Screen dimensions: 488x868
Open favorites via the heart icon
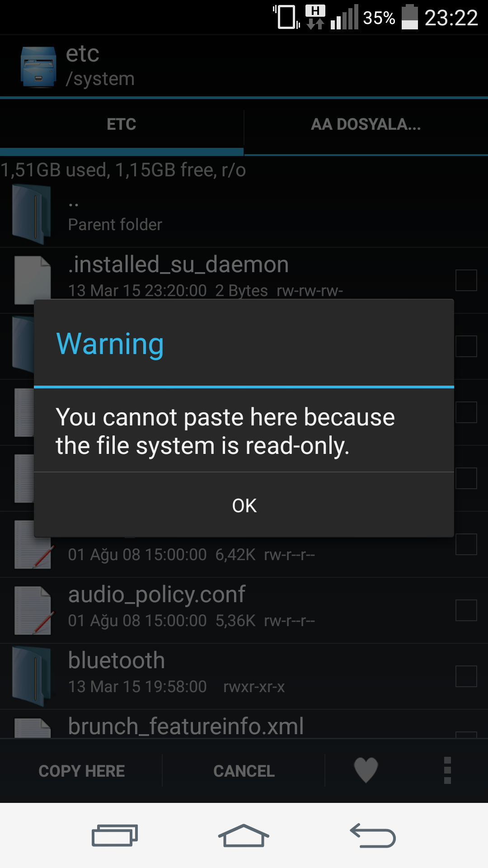pyautogui.click(x=366, y=770)
